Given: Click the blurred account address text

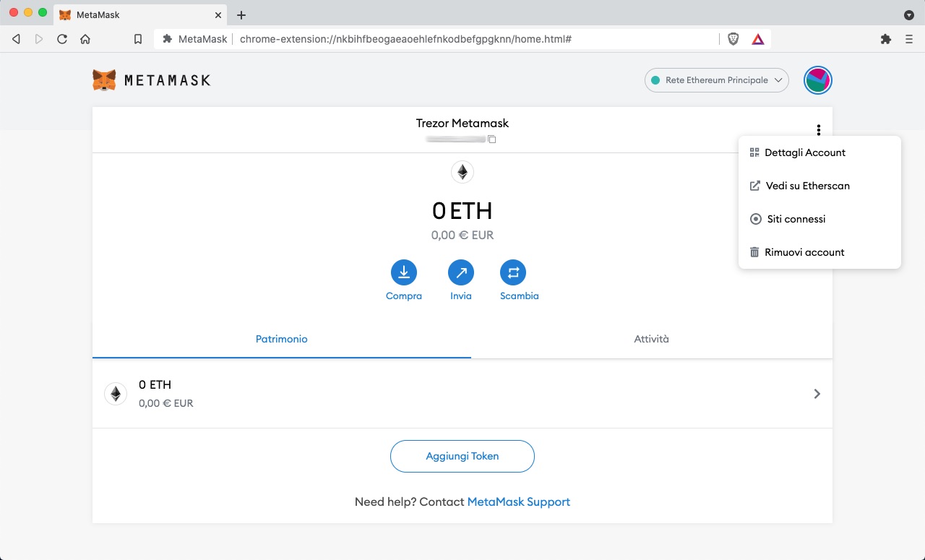Looking at the screenshot, I should pyautogui.click(x=455, y=139).
